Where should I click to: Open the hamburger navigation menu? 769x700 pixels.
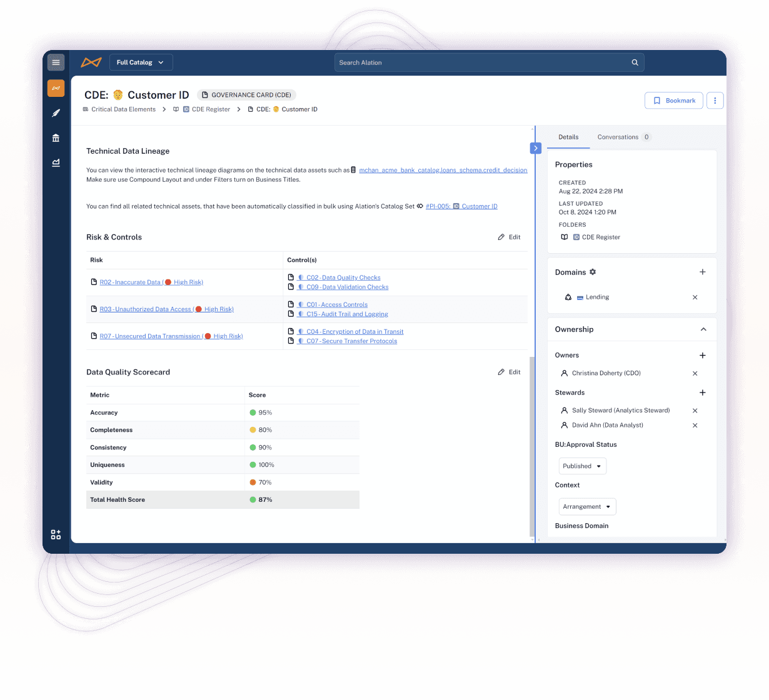click(x=56, y=62)
